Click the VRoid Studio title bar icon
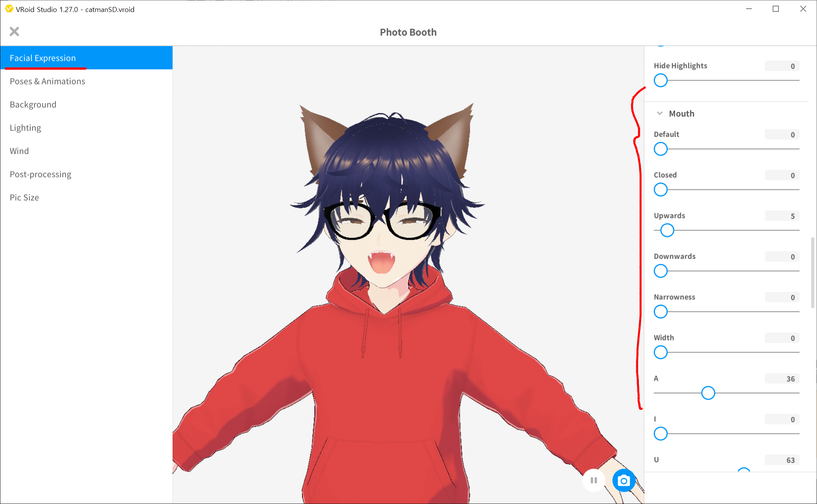Image resolution: width=817 pixels, height=504 pixels. (9, 9)
